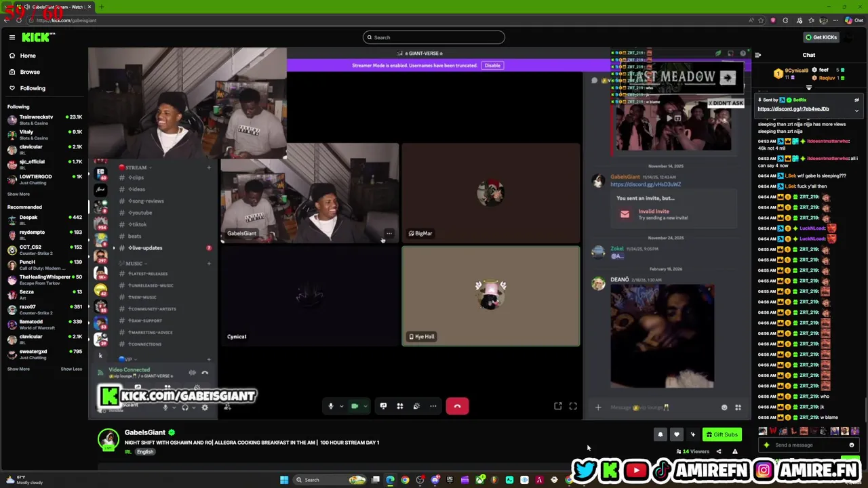Collapse the STREAM channel category

(x=135, y=167)
